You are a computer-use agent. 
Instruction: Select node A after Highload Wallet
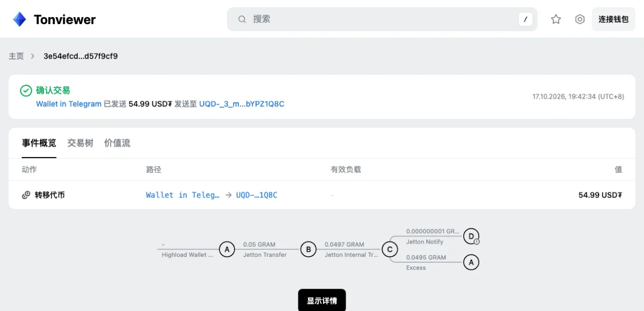[227, 249]
